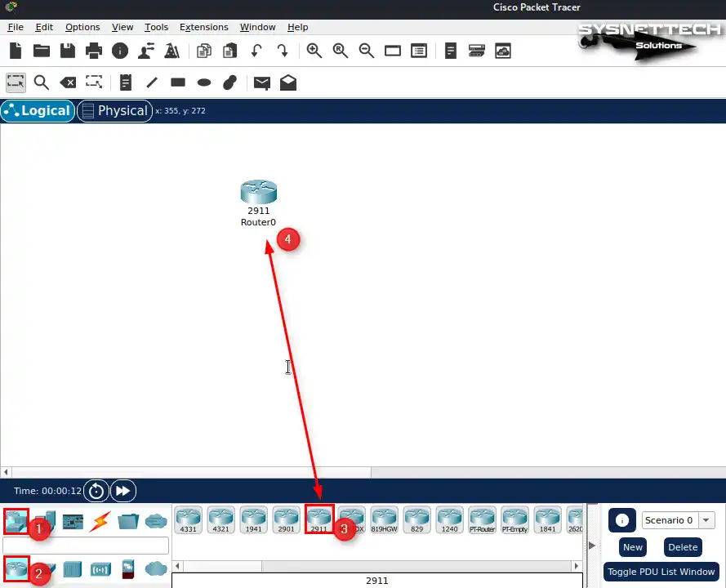Click the cloud window toolbar icon
Image resolution: width=726 pixels, height=588 pixels.
click(x=503, y=51)
